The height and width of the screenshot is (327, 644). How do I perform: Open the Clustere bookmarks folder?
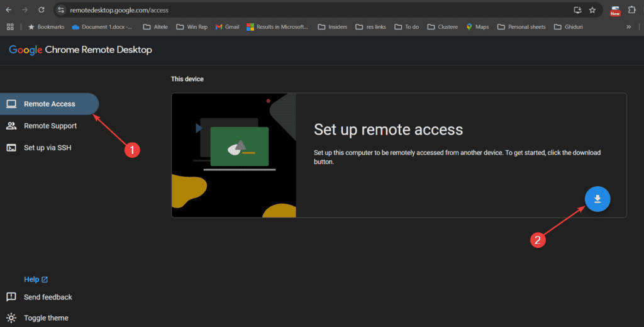coord(443,26)
